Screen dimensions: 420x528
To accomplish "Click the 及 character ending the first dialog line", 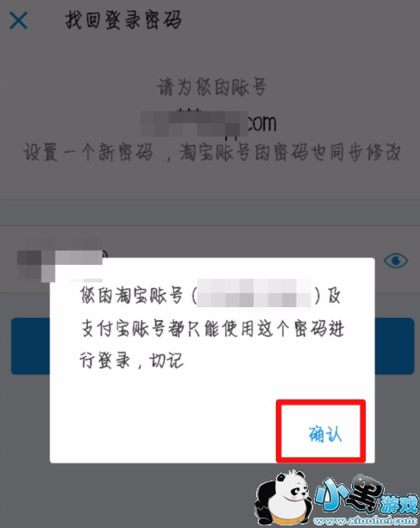I will click(334, 295).
